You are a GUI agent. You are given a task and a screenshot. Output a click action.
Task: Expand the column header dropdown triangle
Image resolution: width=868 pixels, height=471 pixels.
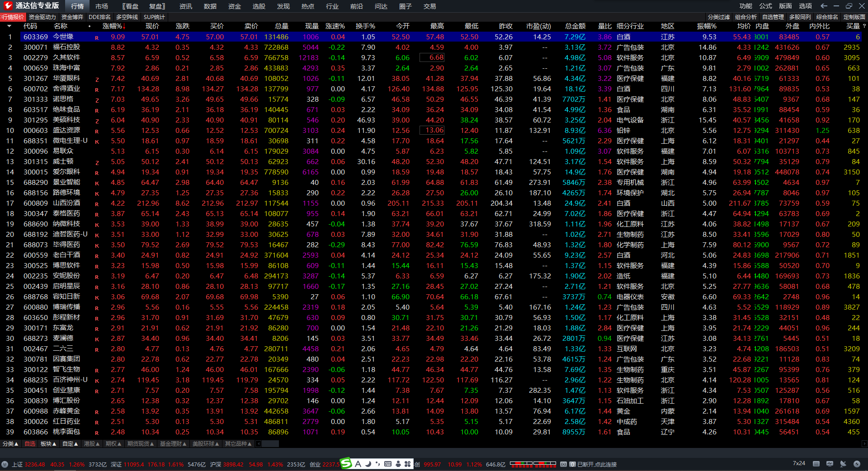[9, 26]
